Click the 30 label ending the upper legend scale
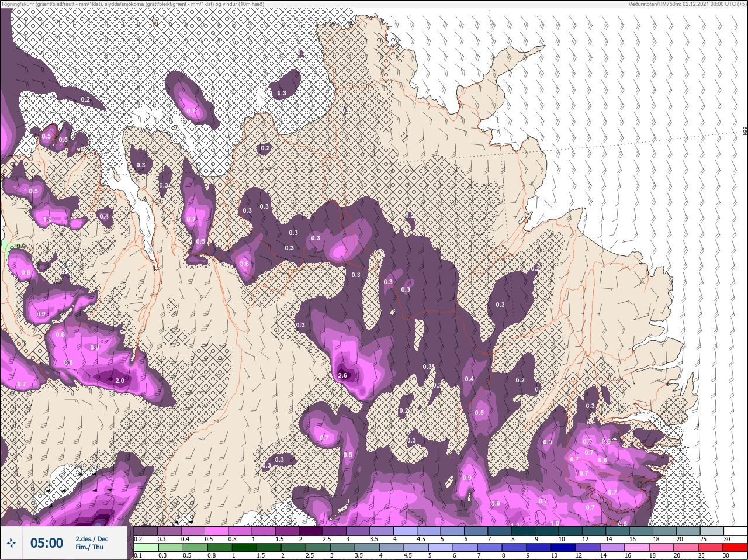The image size is (748, 560). (x=727, y=539)
